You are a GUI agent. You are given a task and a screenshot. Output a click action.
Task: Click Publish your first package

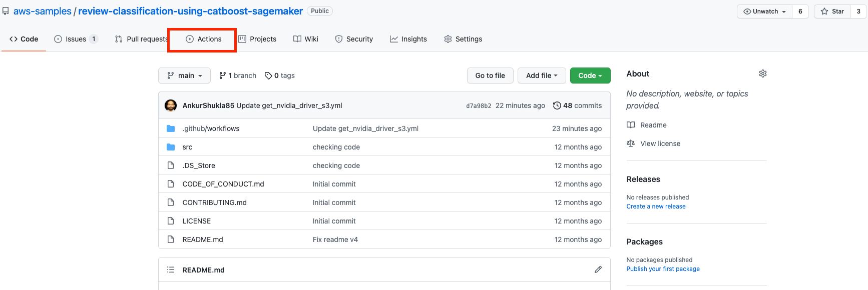[663, 269]
